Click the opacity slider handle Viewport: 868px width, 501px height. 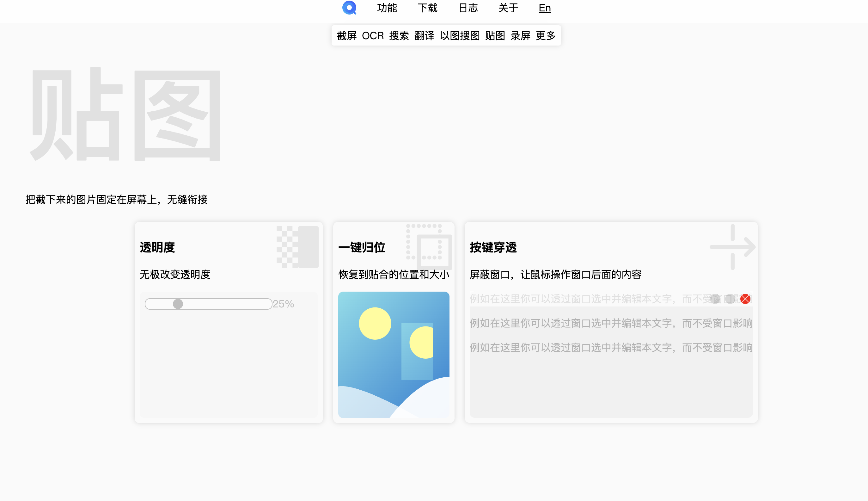pos(178,304)
